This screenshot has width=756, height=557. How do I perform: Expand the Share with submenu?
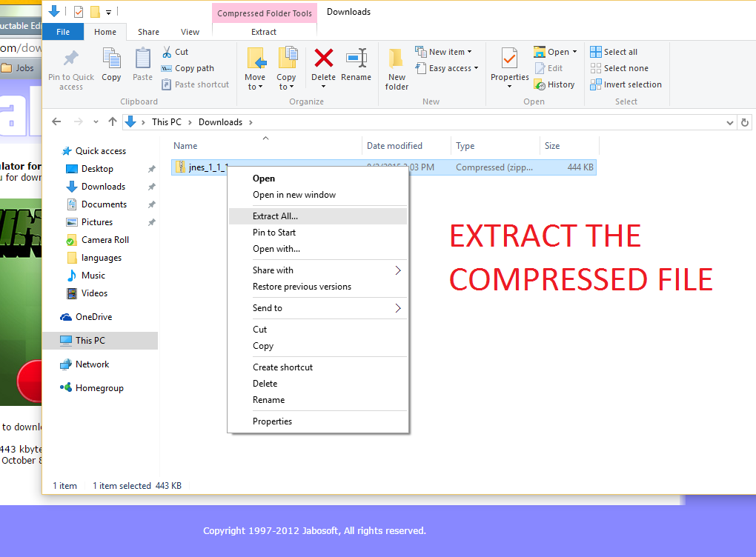point(397,270)
